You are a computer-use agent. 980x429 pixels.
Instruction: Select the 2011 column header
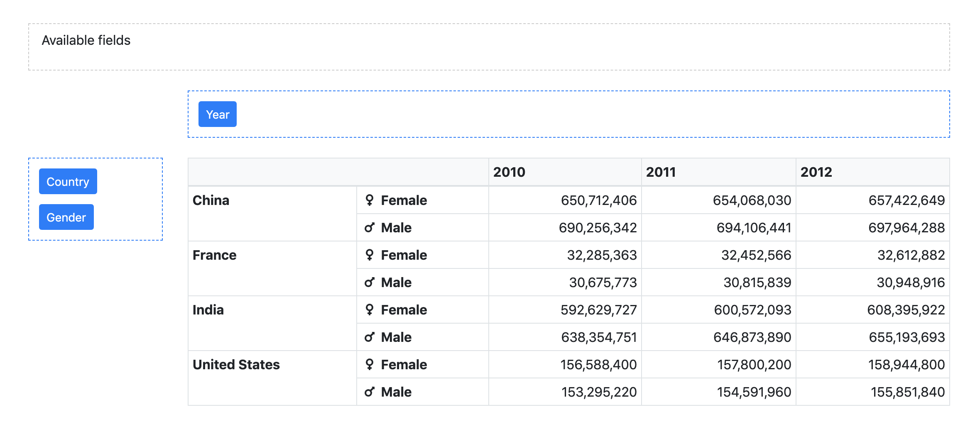coord(719,172)
